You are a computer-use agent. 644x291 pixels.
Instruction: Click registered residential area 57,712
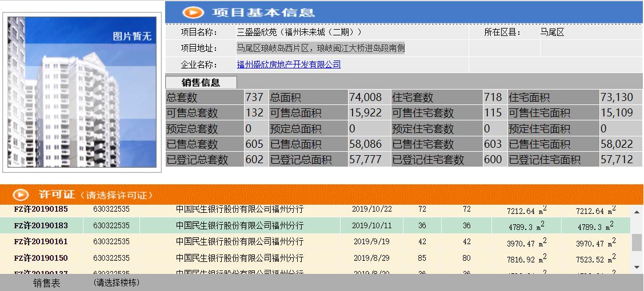(x=617, y=159)
